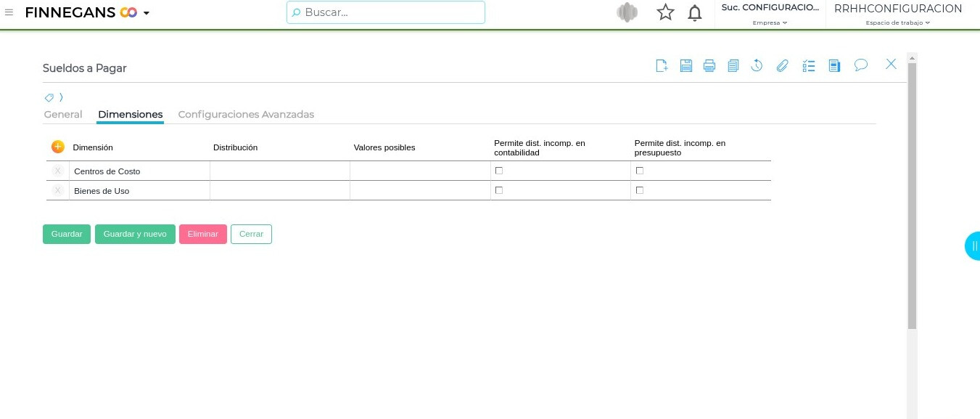Click Distribución cell for Bienes de Uso
980x419 pixels.
pos(280,190)
